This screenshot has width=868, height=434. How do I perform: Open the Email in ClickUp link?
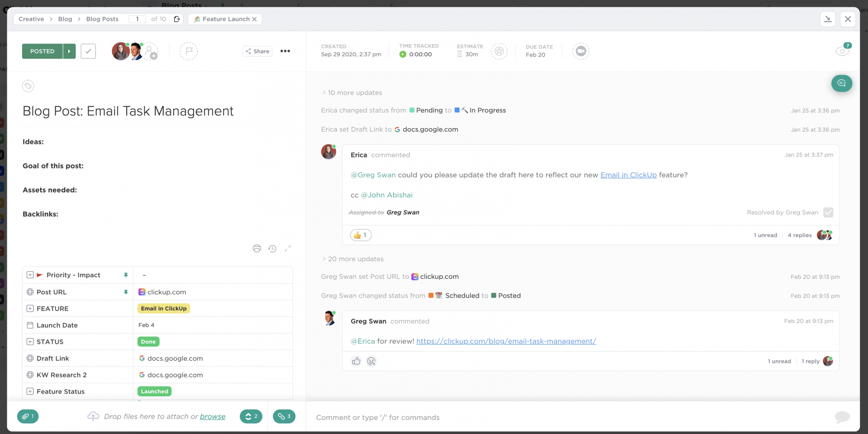(628, 175)
